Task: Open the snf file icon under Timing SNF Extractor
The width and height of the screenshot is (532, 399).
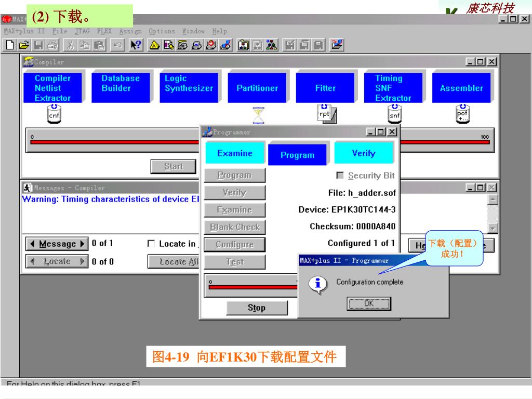Action: coord(395,114)
